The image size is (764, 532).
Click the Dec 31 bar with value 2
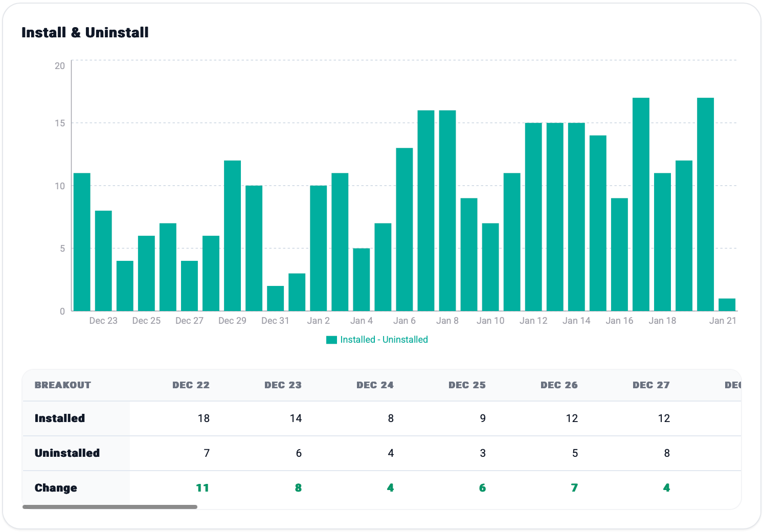coord(275,299)
